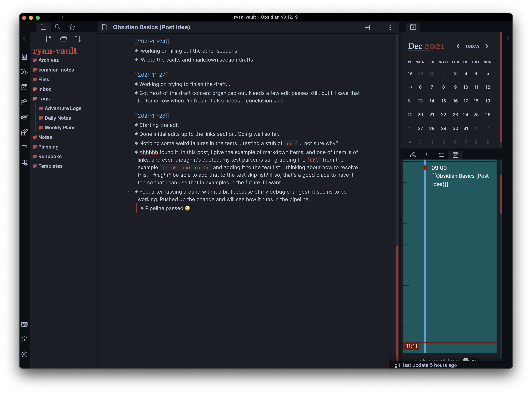Follow the 2021-11-27 date link

click(152, 75)
